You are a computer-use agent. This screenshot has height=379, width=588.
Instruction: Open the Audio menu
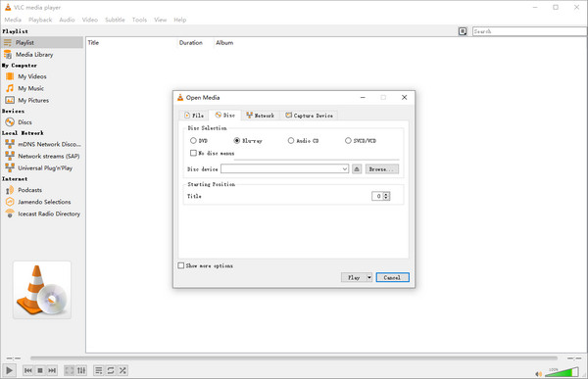click(x=67, y=20)
